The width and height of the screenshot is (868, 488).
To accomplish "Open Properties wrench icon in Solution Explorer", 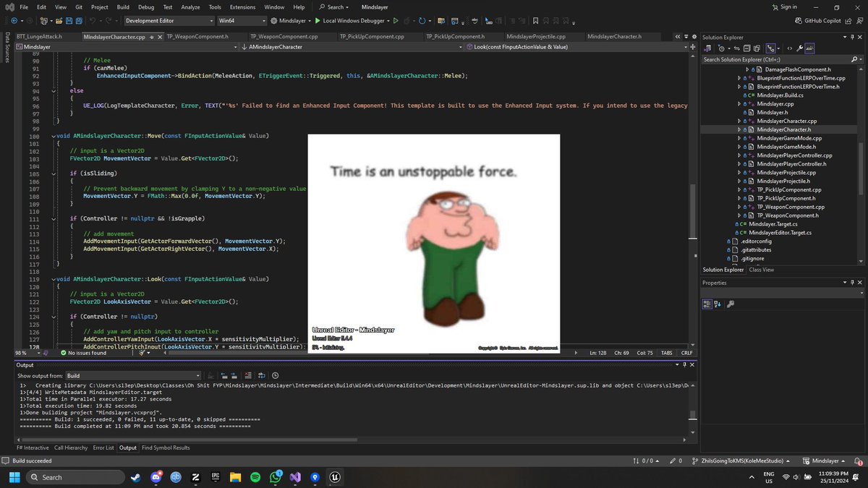I will click(x=800, y=48).
